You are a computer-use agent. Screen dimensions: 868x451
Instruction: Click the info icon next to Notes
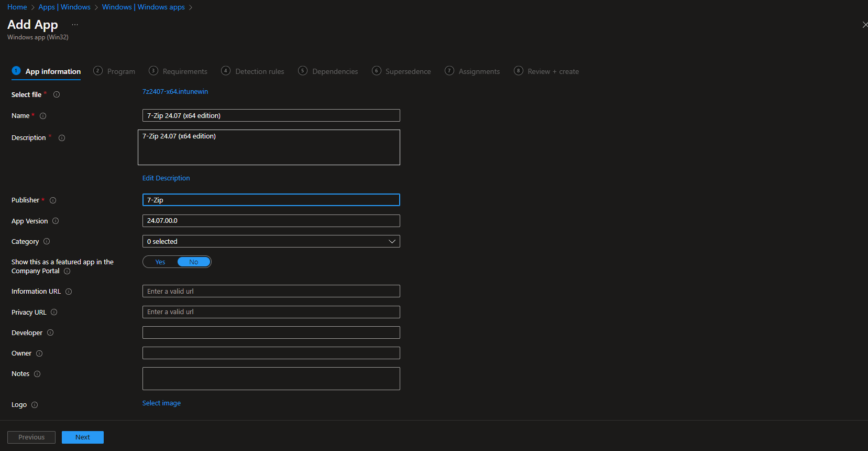pos(37,374)
